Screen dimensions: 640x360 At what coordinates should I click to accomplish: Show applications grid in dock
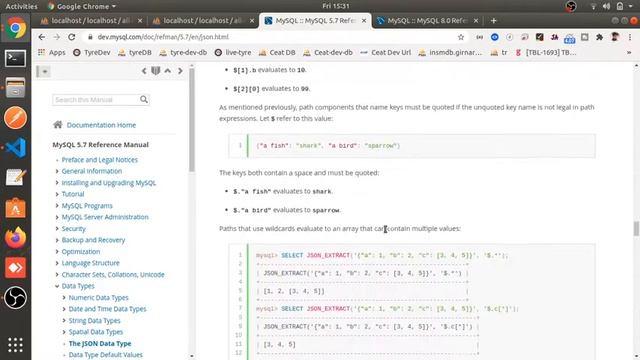tap(16, 345)
